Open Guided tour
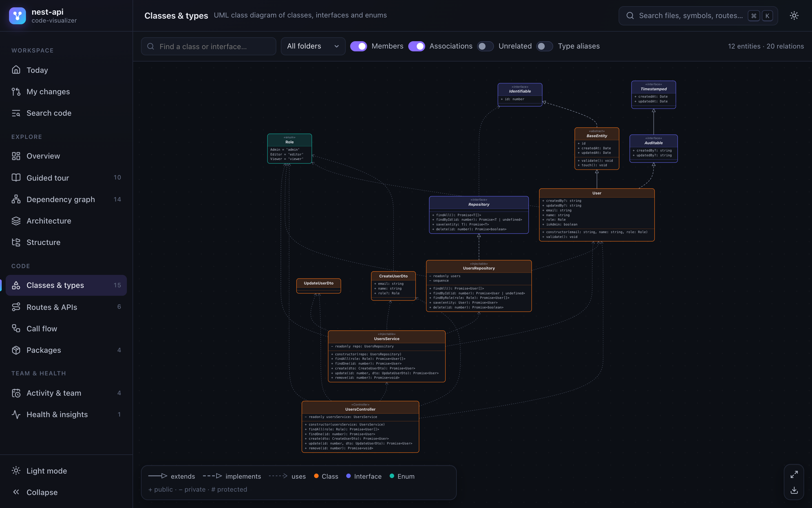 pyautogui.click(x=67, y=178)
